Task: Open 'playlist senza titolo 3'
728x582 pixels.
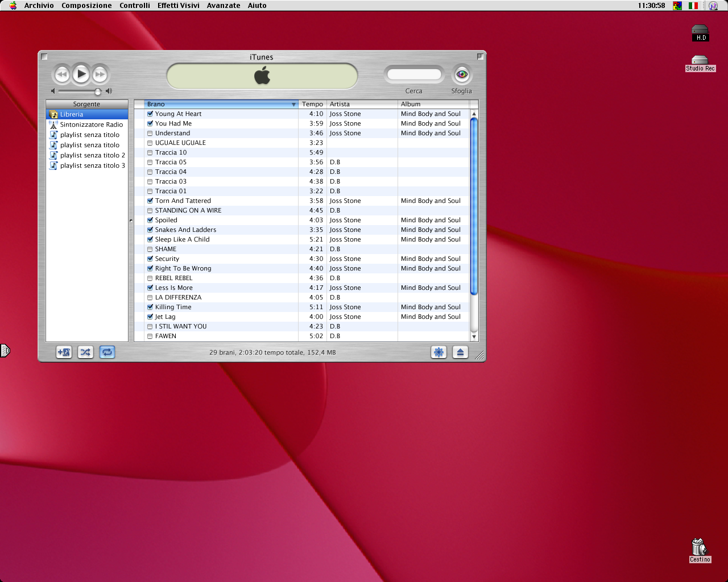Action: pos(87,165)
